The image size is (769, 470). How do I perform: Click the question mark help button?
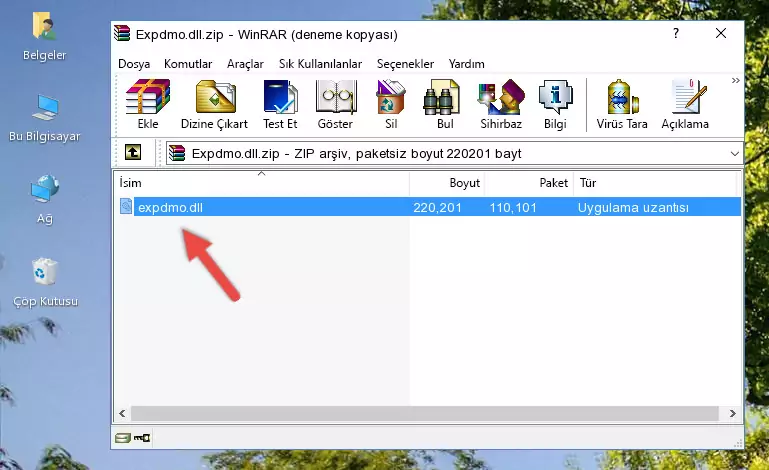click(676, 33)
